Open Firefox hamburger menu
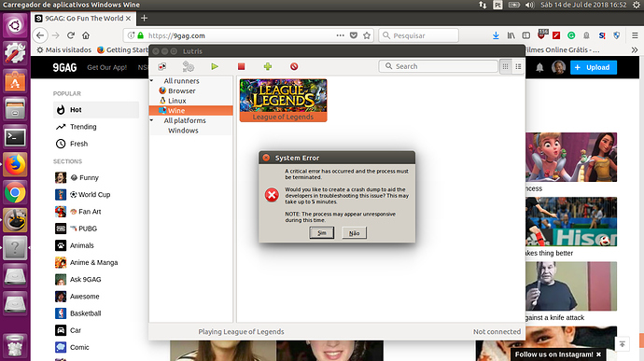Viewport: 644px width, 361px height. [635, 35]
